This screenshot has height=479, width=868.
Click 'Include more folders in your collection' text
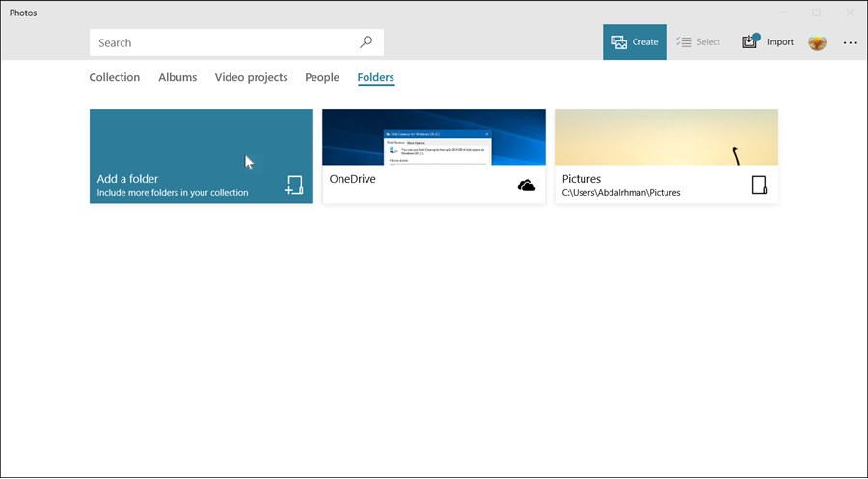pos(173,193)
